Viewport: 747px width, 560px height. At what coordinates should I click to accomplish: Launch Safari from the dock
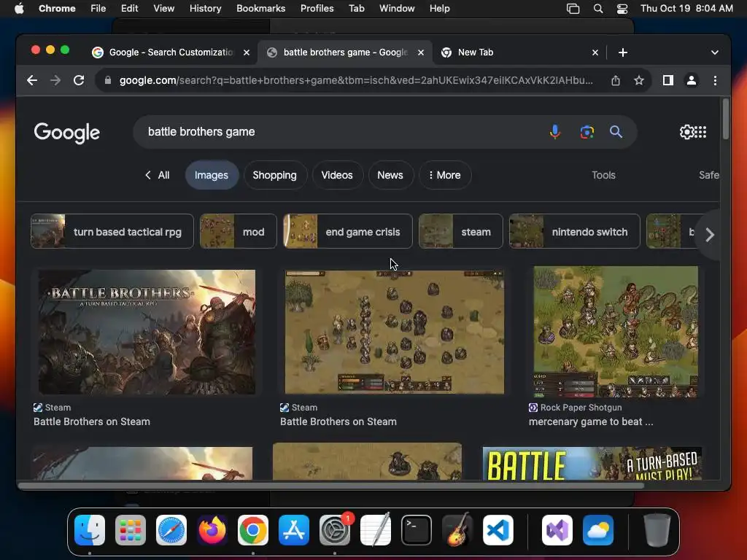coord(171,530)
